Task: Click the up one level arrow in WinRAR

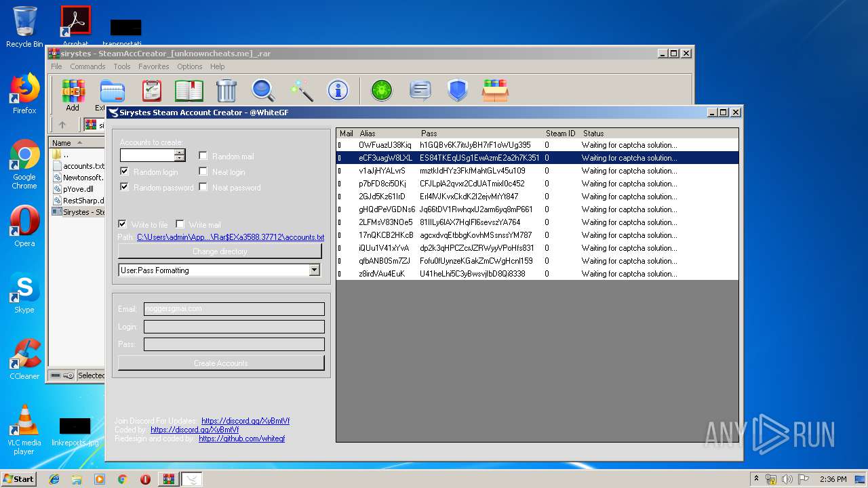Action: [62, 125]
